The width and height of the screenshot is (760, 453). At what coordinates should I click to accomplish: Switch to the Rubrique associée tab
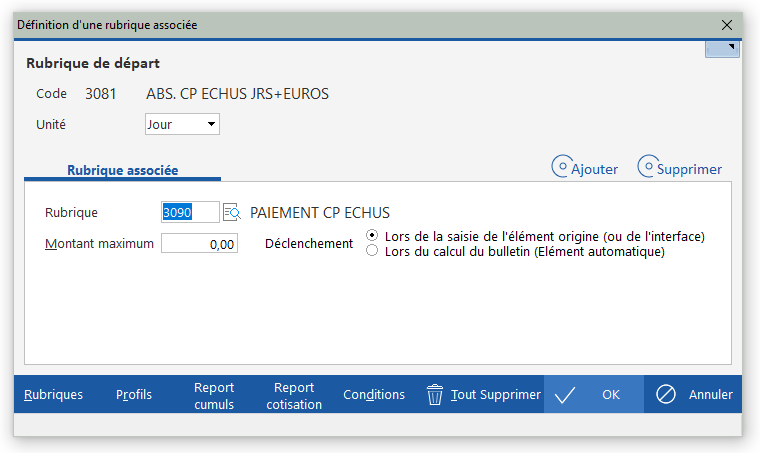click(x=123, y=171)
